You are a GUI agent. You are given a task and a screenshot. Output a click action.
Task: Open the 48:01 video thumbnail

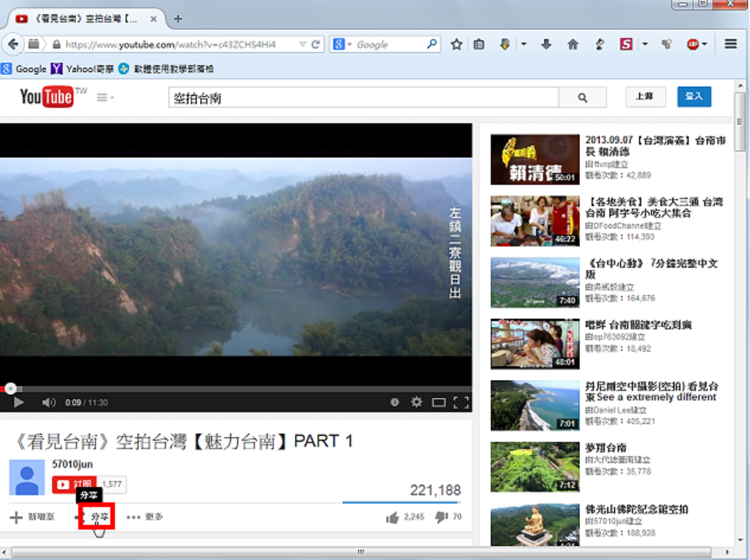(x=535, y=344)
